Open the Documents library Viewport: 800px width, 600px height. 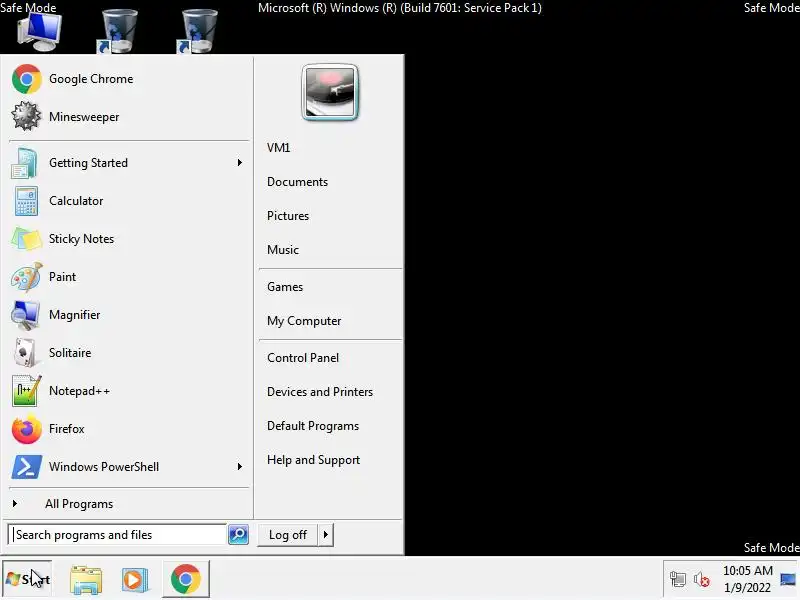click(297, 182)
